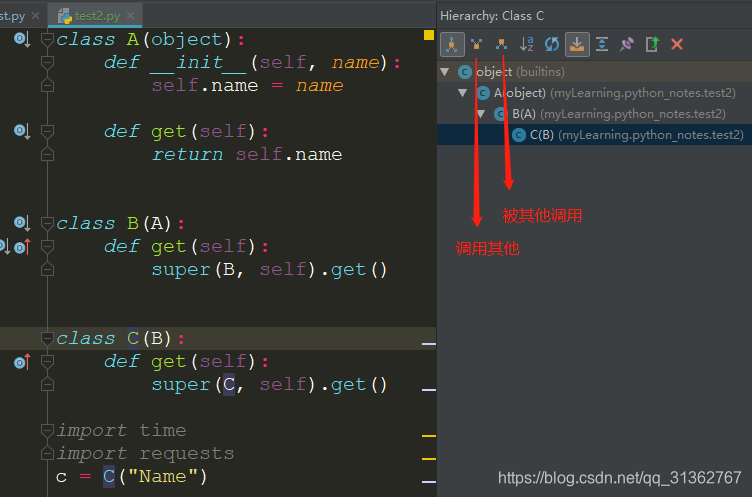Screen dimensions: 752x497
Task: Collapse the B(A) tree node arrow
Action: click(x=481, y=114)
